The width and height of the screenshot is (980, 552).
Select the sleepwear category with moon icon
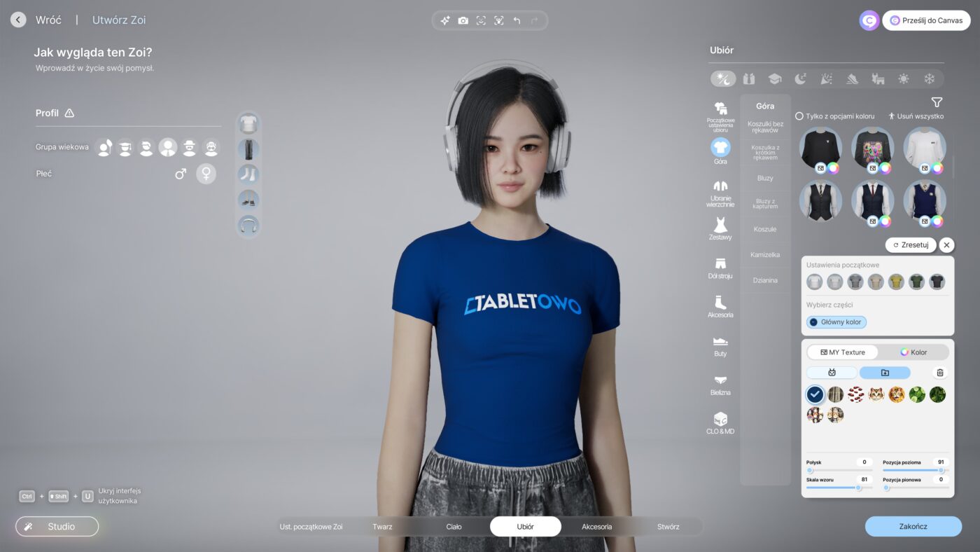click(x=800, y=78)
